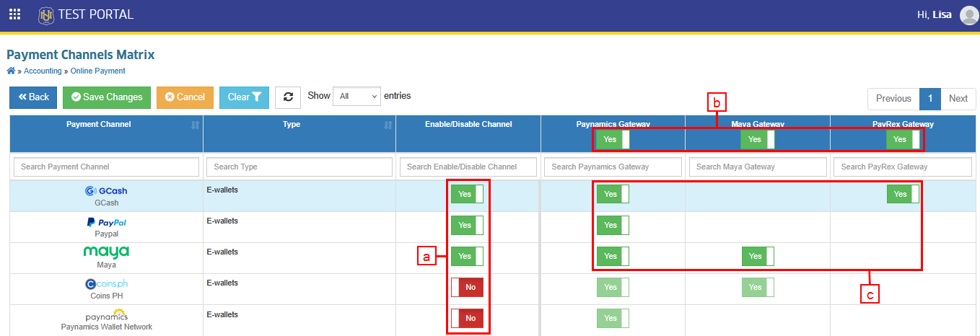Click the Coins.ph logo
Screen dimensions: 980x336
106,284
